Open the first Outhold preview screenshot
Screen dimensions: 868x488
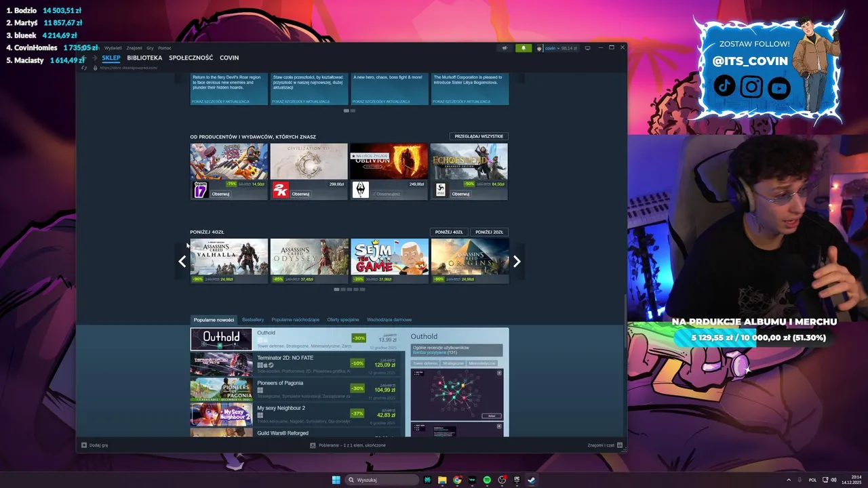pyautogui.click(x=457, y=394)
